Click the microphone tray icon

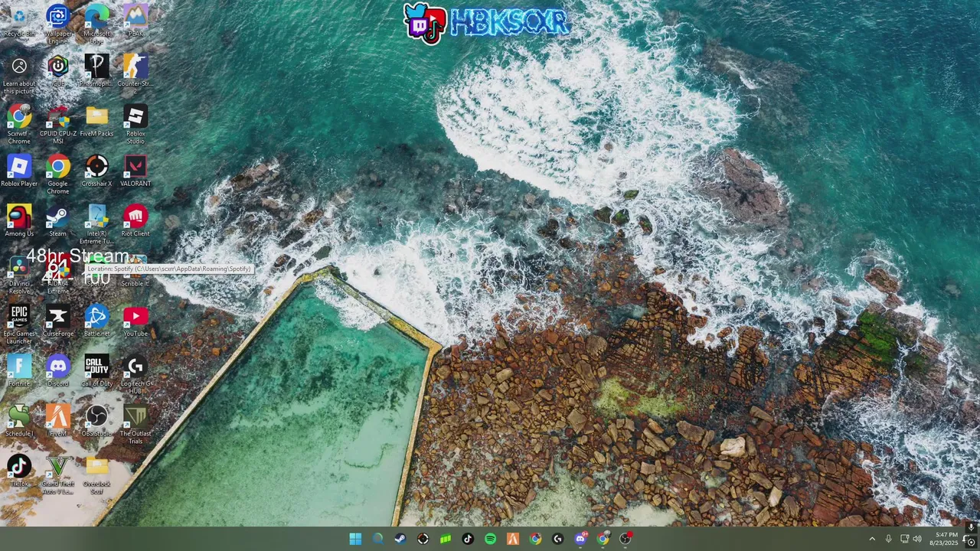click(888, 539)
